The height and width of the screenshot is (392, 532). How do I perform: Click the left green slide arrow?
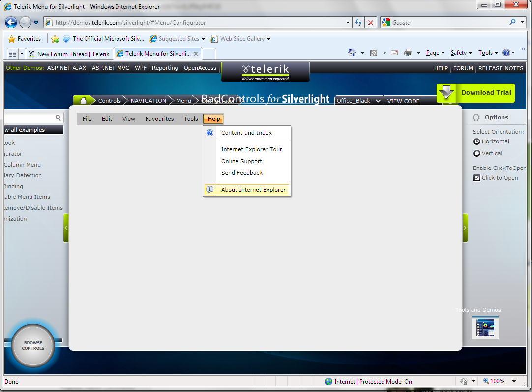(x=66, y=228)
